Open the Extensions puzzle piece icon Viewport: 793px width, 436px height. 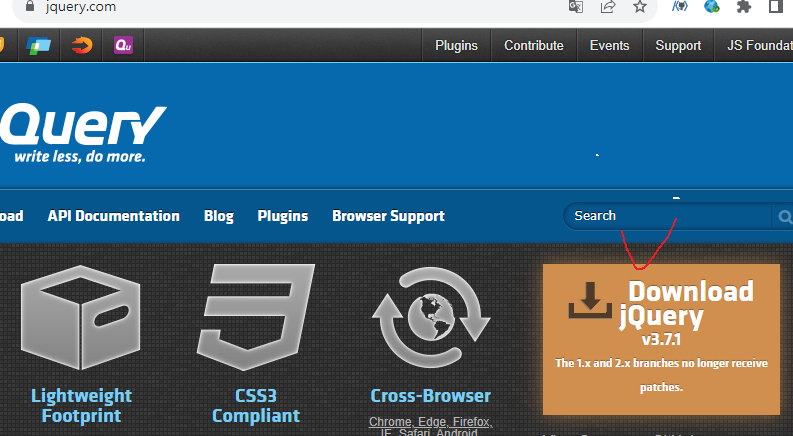pyautogui.click(x=743, y=6)
